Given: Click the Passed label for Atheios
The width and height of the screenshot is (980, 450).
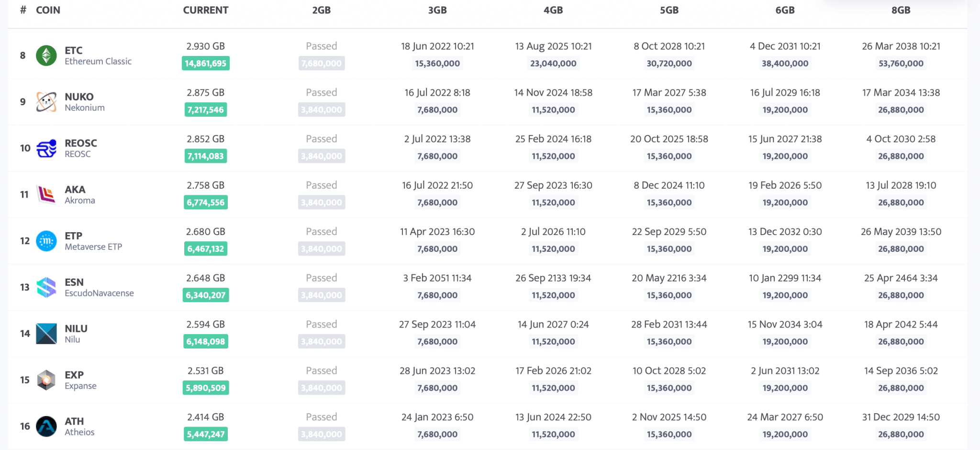Looking at the screenshot, I should [321, 417].
